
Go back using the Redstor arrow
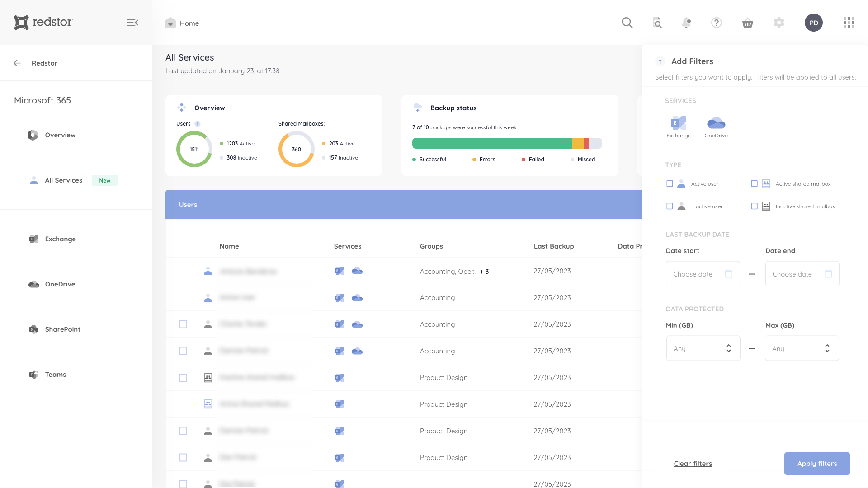point(17,63)
